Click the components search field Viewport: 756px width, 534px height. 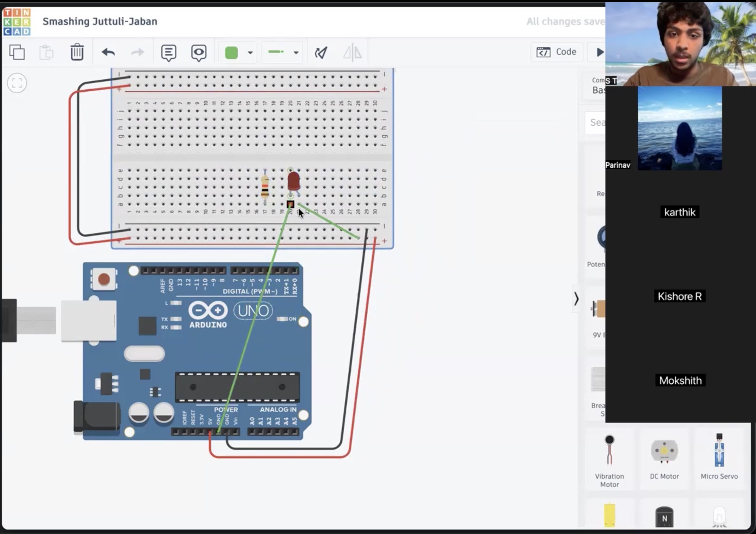click(595, 122)
